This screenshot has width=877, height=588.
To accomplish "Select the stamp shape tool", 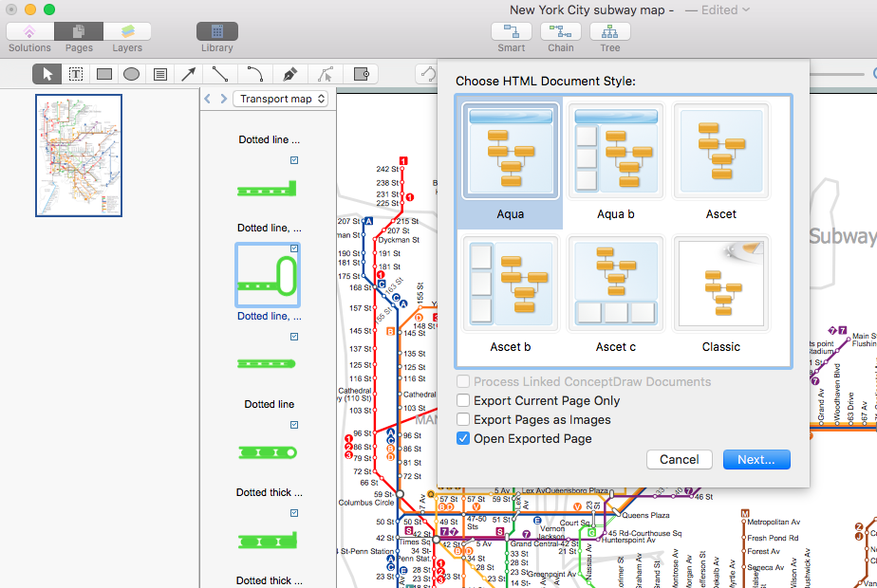I will (362, 74).
